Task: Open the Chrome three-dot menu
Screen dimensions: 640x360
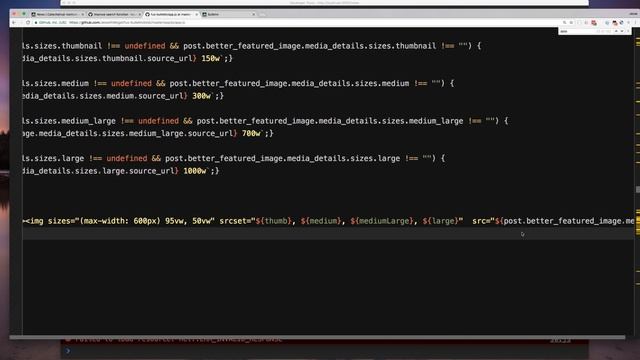Action: pyautogui.click(x=636, y=22)
